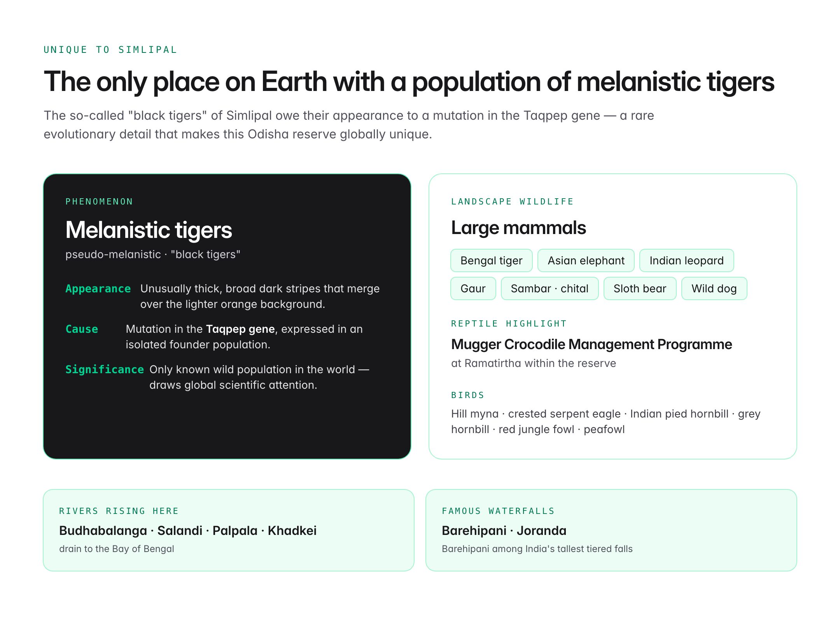Select the Asian elephant chip
The height and width of the screenshot is (622, 840).
coord(586,260)
